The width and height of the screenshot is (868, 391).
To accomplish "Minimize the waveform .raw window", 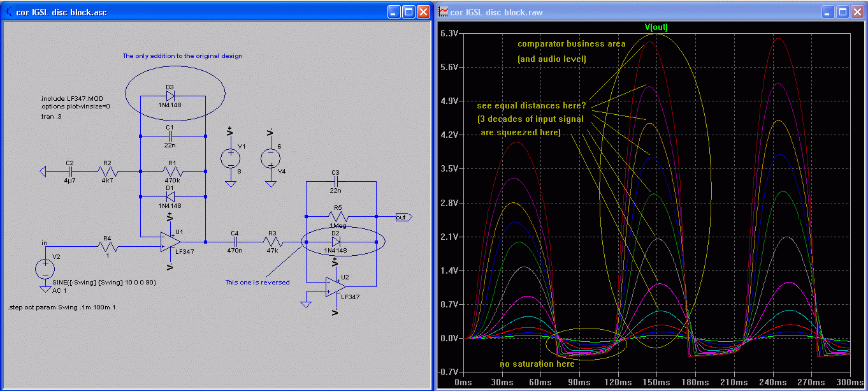I will (x=828, y=11).
